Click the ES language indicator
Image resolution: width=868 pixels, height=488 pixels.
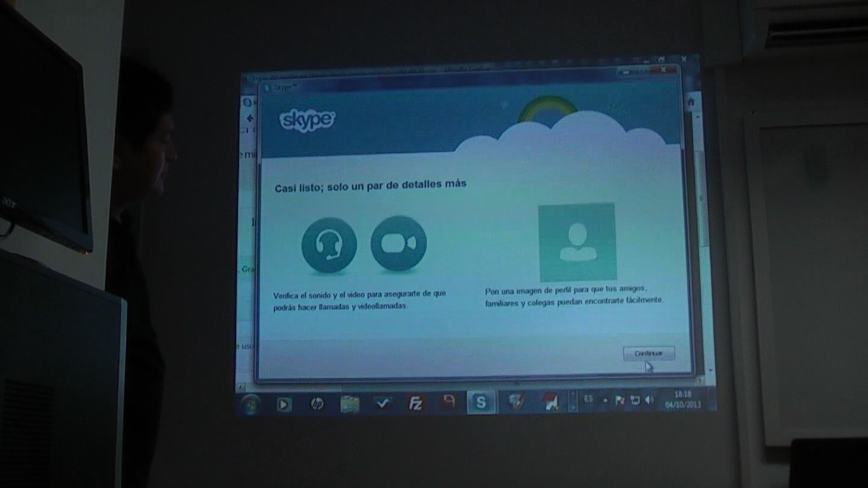(x=588, y=399)
